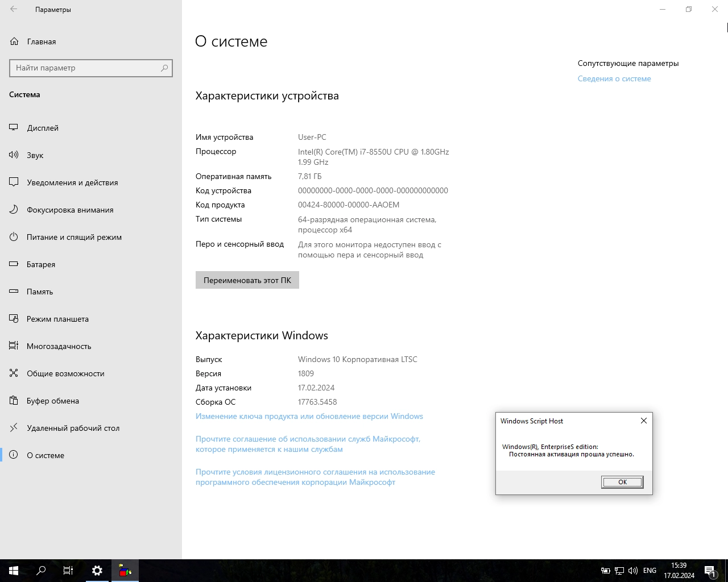The width and height of the screenshot is (728, 582).
Task: Select the version value 1809
Action: click(306, 373)
